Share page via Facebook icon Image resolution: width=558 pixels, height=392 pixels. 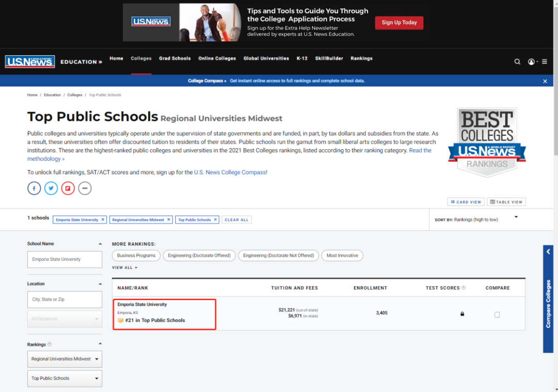(x=34, y=189)
